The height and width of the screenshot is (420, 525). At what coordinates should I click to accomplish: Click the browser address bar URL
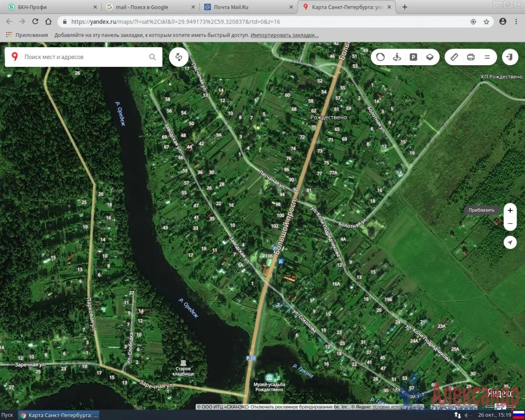click(x=175, y=21)
